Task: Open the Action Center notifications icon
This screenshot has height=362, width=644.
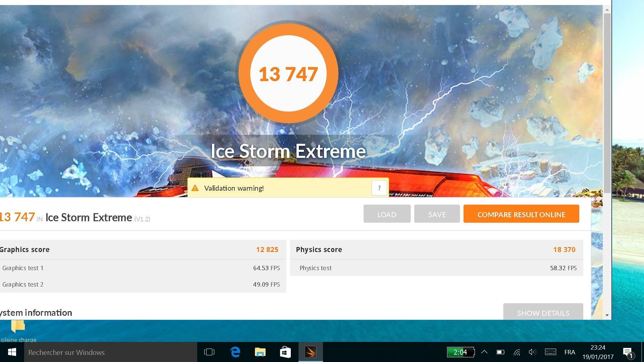Action: pyautogui.click(x=628, y=352)
